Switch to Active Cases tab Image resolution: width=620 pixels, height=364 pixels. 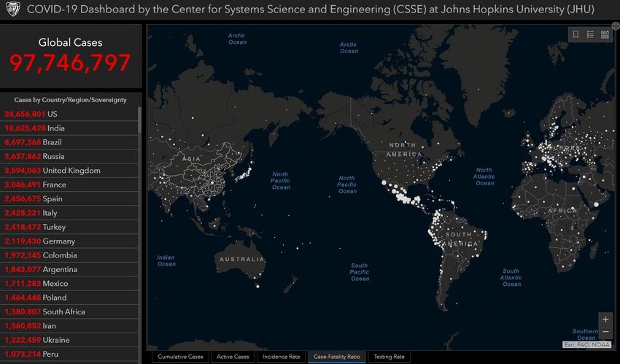233,357
